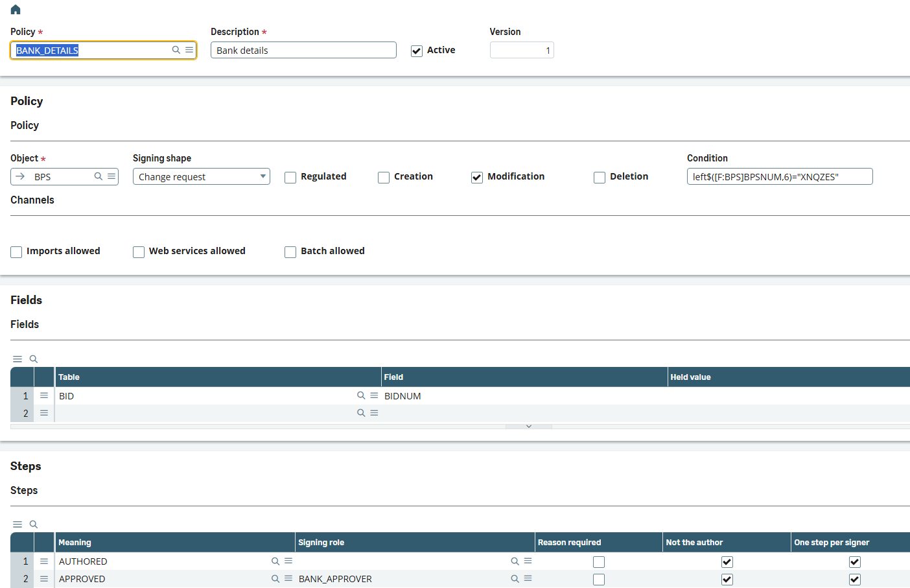Open the Object field actions menu icon
Image resolution: width=910 pixels, height=588 pixels.
pos(111,176)
